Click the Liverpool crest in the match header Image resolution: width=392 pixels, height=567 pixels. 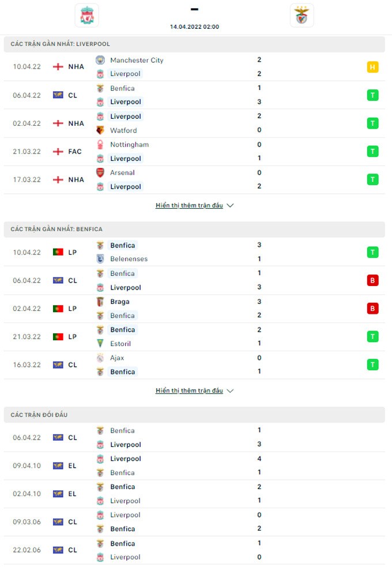pyautogui.click(x=86, y=16)
